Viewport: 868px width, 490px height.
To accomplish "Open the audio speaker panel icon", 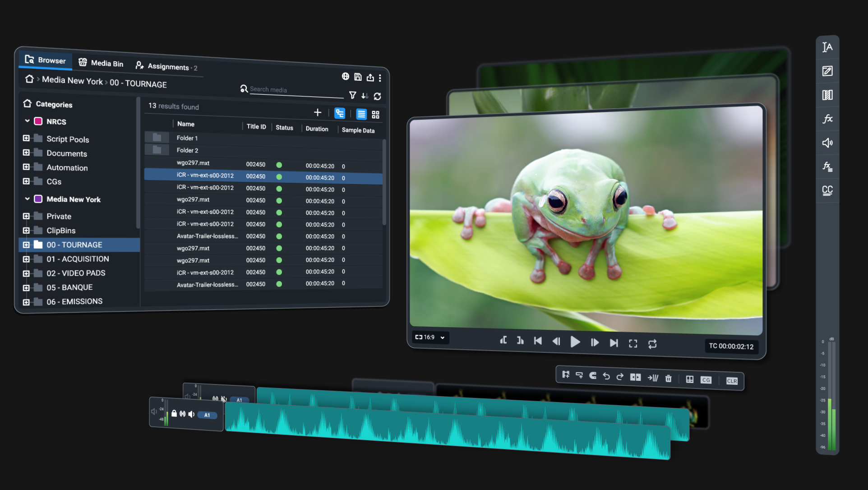I will pyautogui.click(x=827, y=143).
